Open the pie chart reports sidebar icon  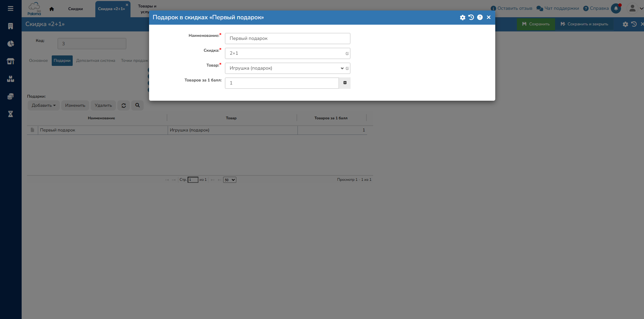coord(10,44)
